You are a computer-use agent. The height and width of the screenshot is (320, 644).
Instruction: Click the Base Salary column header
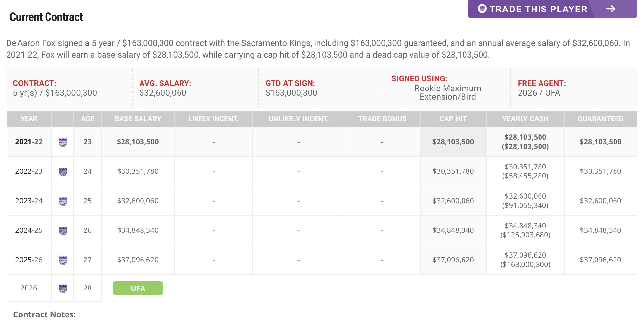pos(138,119)
